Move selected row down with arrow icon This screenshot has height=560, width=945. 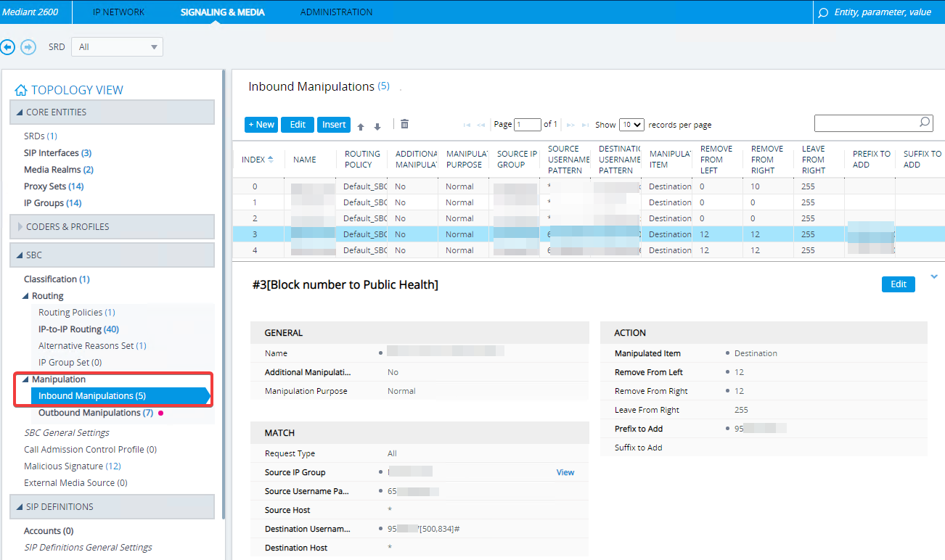point(377,126)
